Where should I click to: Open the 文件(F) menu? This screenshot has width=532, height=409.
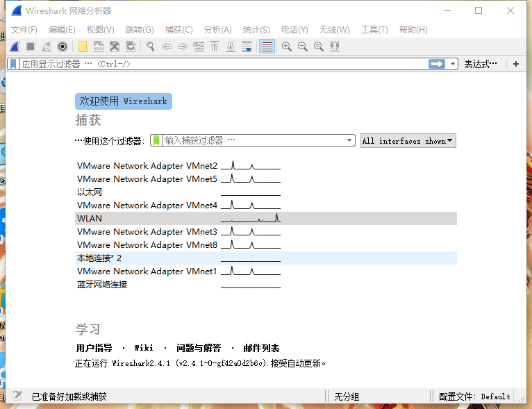pos(24,30)
